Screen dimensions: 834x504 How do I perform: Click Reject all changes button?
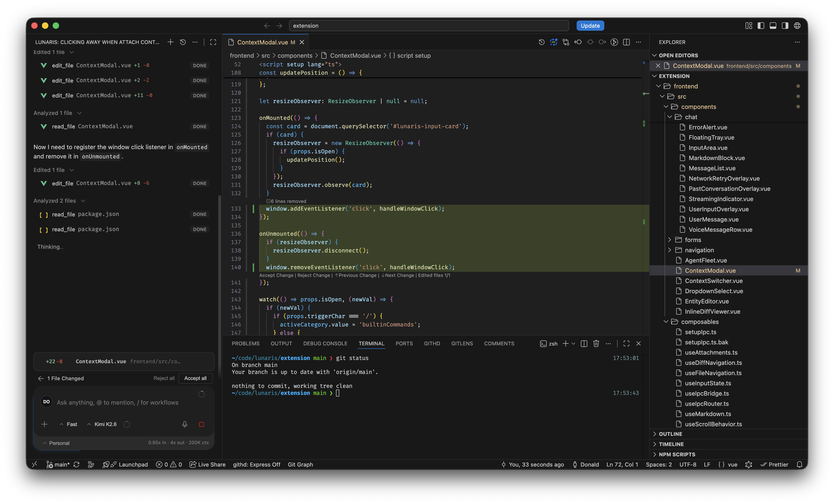pyautogui.click(x=164, y=378)
